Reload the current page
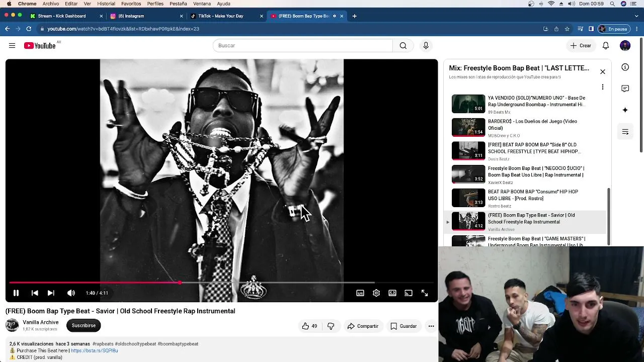 [x=29, y=29]
